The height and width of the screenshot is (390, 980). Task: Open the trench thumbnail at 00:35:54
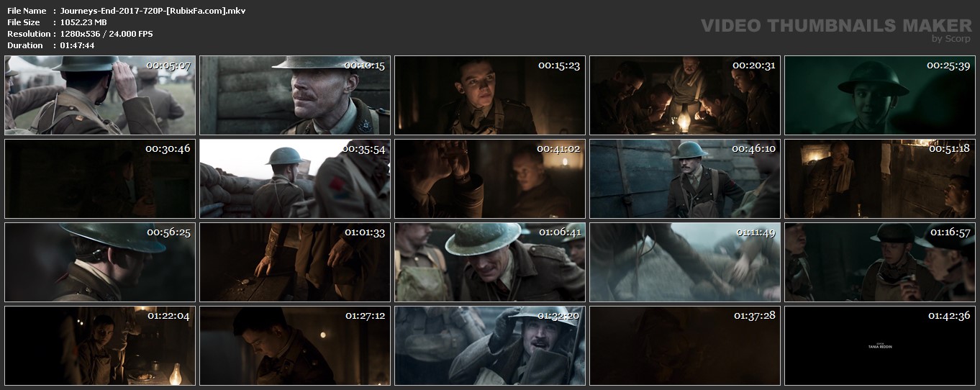coord(295,179)
